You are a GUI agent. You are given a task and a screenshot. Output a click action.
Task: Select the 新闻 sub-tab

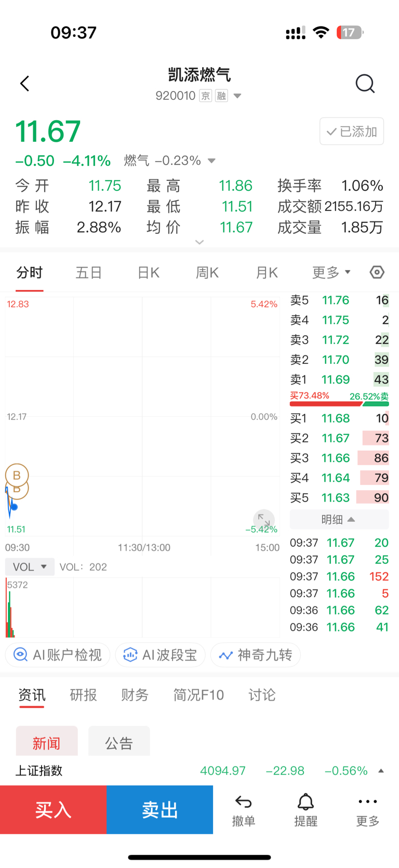coord(47,741)
